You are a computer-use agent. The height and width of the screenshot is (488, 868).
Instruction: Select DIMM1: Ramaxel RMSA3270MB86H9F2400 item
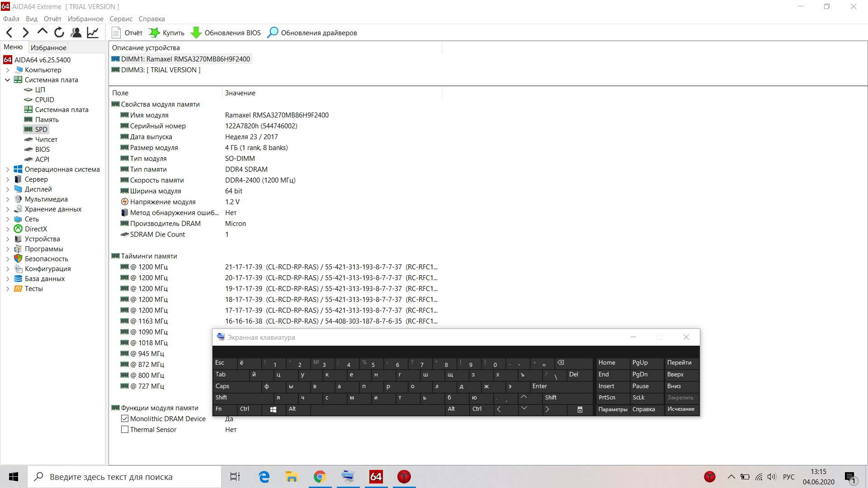tap(185, 59)
